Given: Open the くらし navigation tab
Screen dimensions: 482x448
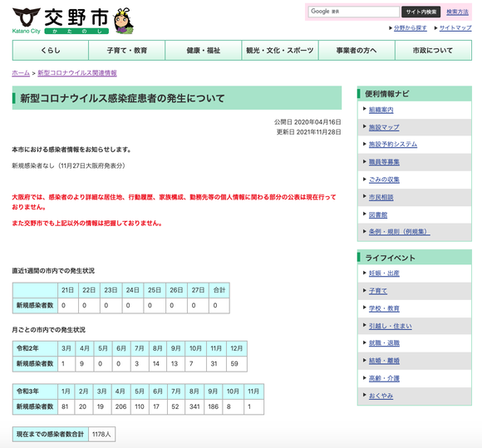Looking at the screenshot, I should pos(51,51).
